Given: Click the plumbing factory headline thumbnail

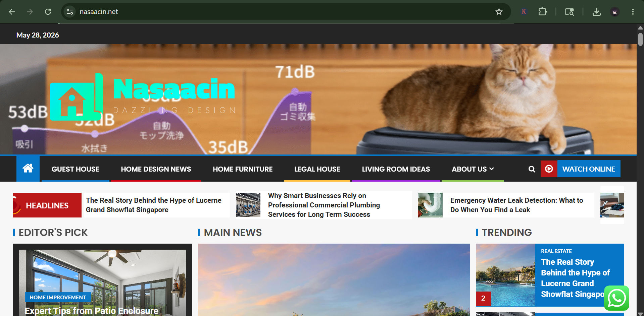Looking at the screenshot, I should tap(248, 205).
